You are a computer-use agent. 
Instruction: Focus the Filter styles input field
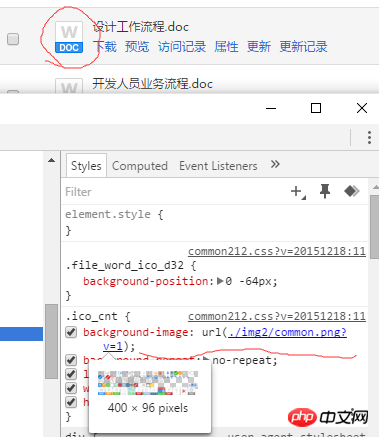click(x=173, y=192)
